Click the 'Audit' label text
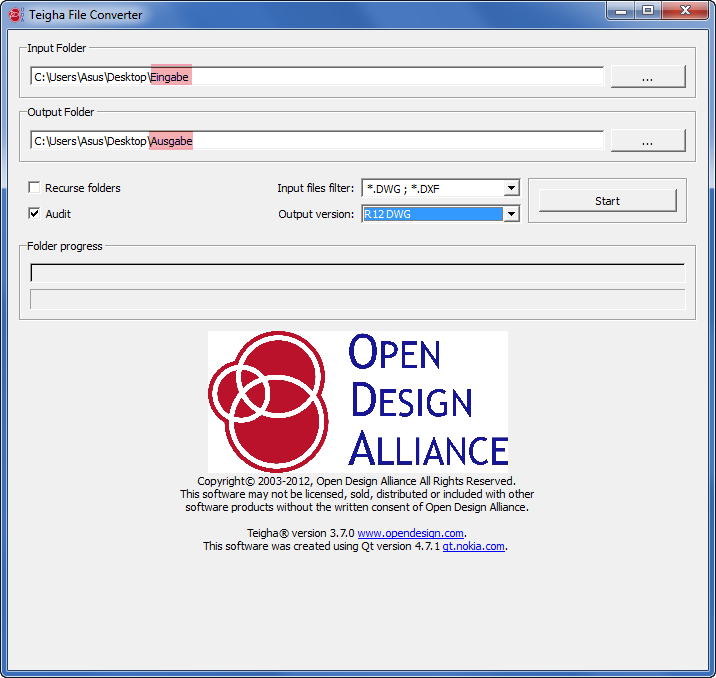The width and height of the screenshot is (716, 678). pos(58,214)
